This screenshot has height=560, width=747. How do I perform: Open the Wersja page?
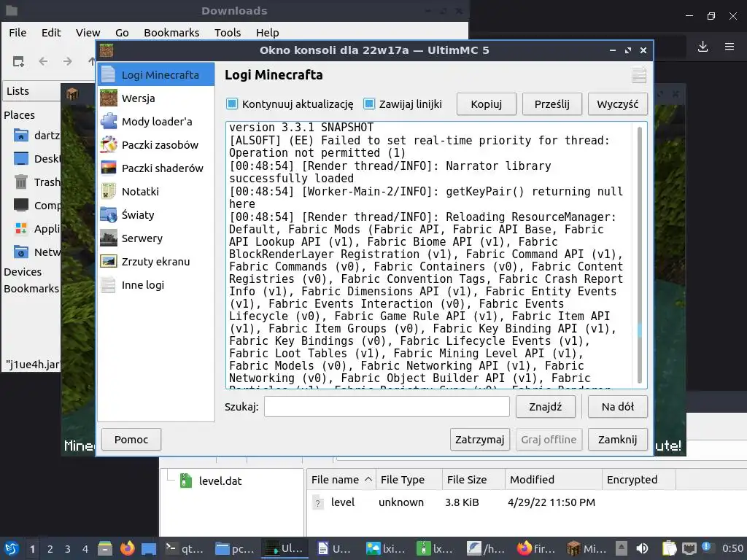click(x=156, y=98)
